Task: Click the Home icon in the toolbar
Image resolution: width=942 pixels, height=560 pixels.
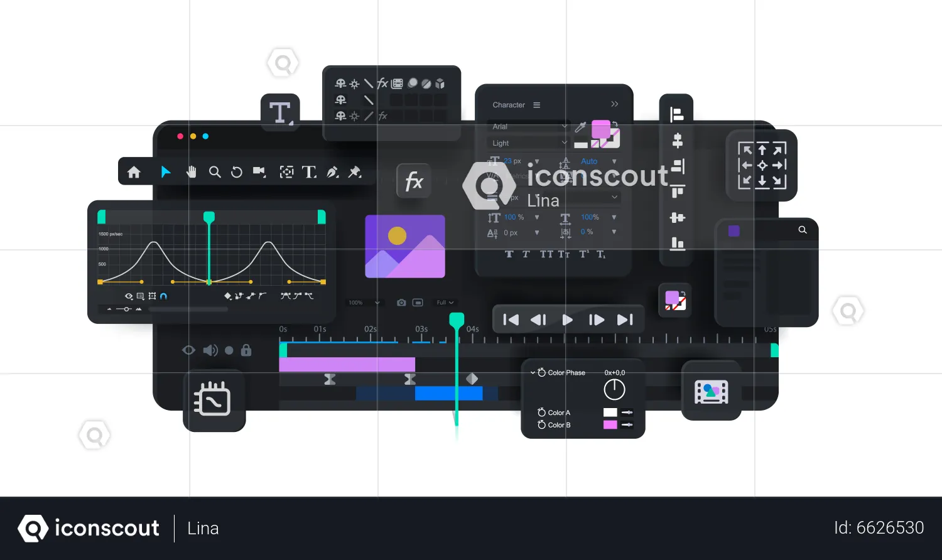Action: [x=134, y=172]
